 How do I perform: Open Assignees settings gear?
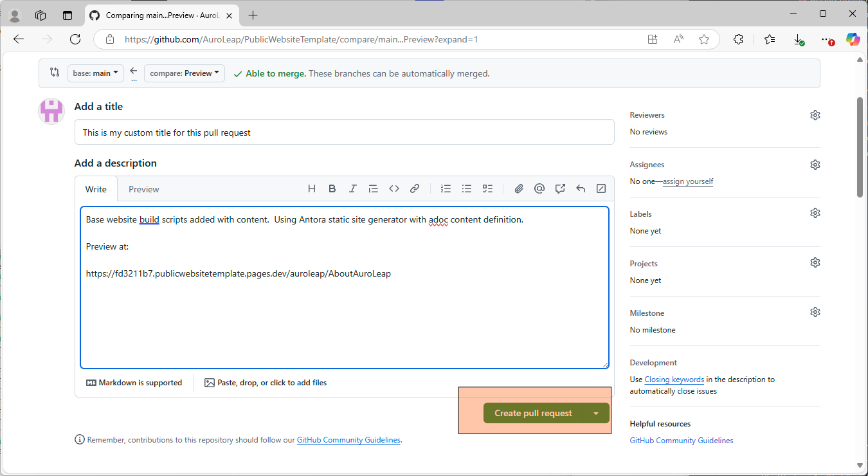pos(815,165)
